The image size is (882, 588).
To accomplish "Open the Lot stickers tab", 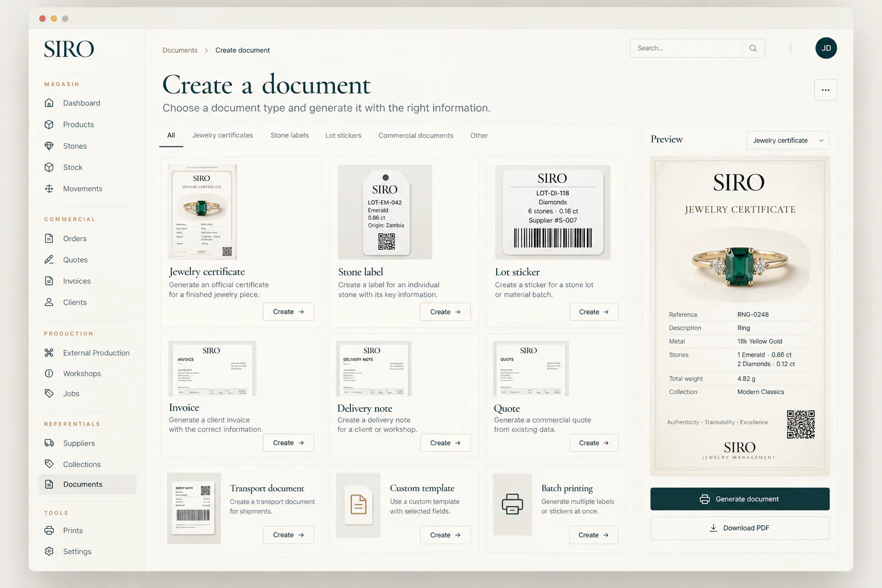I will pyautogui.click(x=343, y=136).
